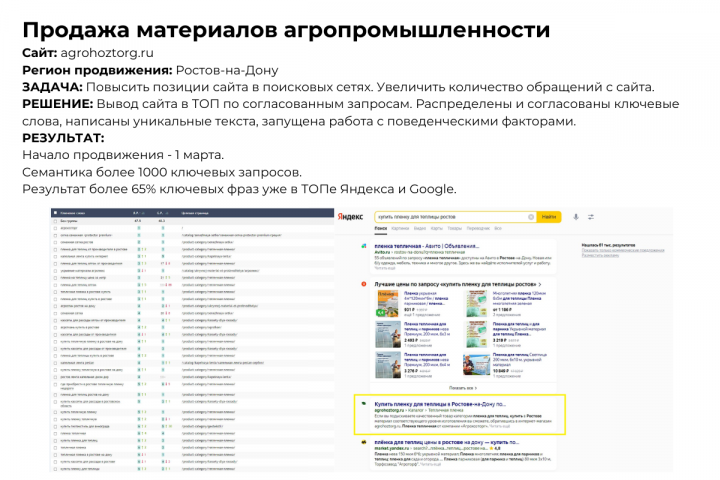Click 'agrohoztorg.ru' text after Сайт:
This screenshot has width=720, height=480.
(107, 53)
